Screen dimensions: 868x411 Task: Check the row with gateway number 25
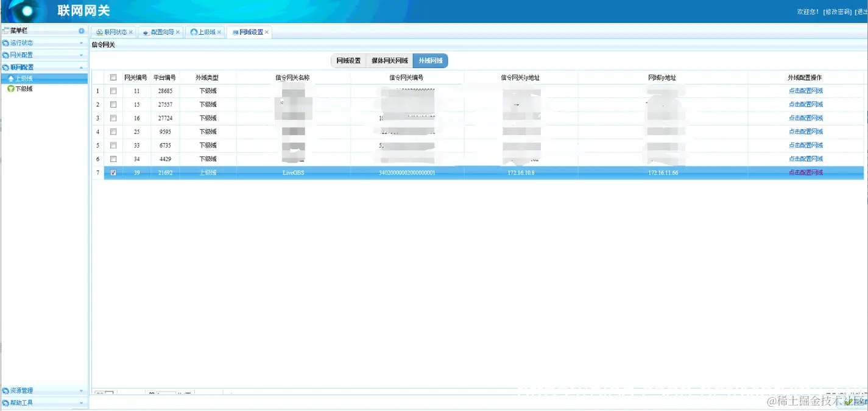point(113,132)
